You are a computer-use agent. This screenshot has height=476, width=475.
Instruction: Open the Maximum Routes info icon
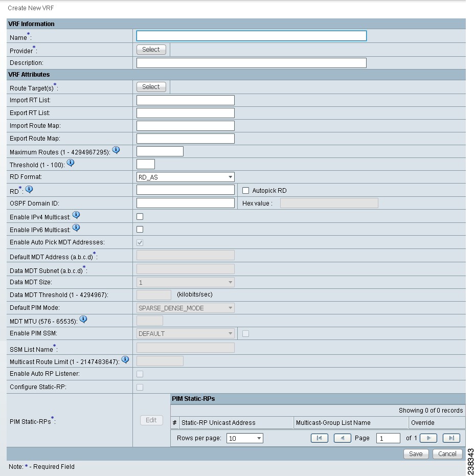tap(116, 150)
